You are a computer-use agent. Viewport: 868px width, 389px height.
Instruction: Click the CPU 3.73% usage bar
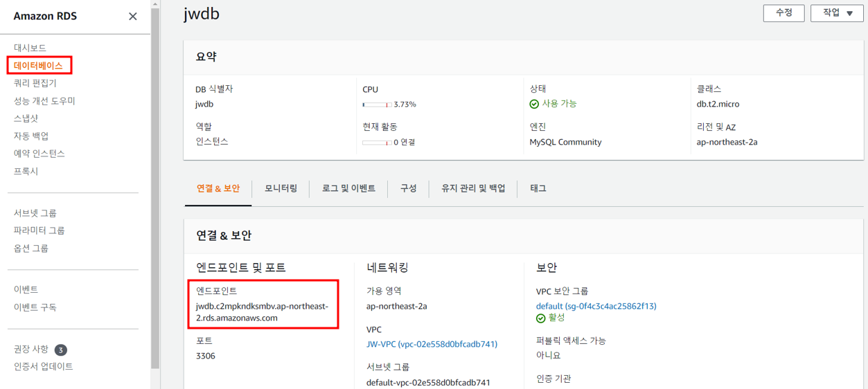pos(376,105)
